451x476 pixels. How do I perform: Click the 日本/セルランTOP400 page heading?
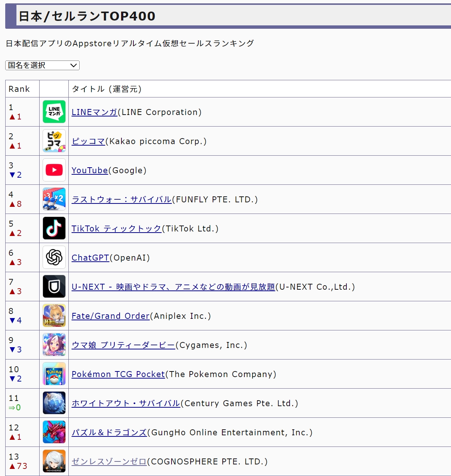click(87, 16)
